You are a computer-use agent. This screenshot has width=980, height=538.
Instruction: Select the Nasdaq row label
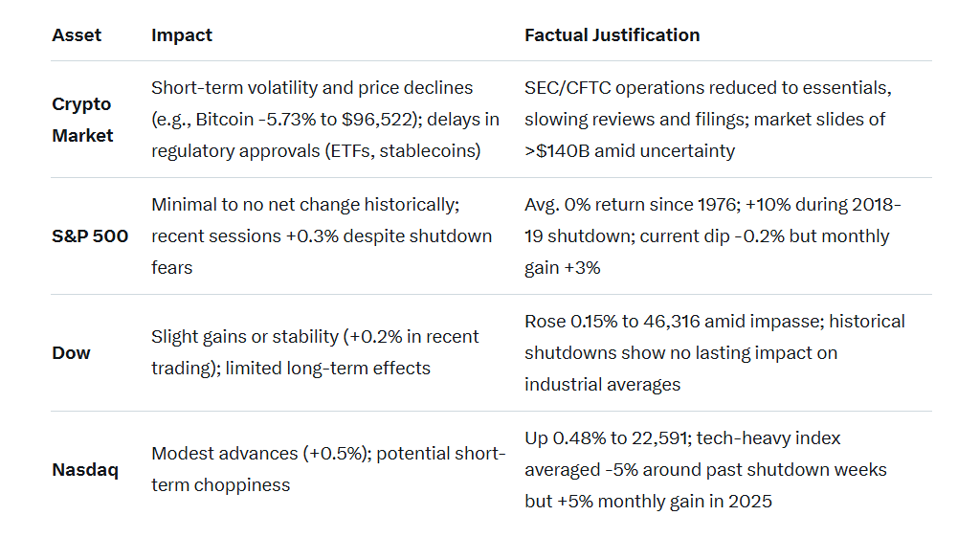85,470
